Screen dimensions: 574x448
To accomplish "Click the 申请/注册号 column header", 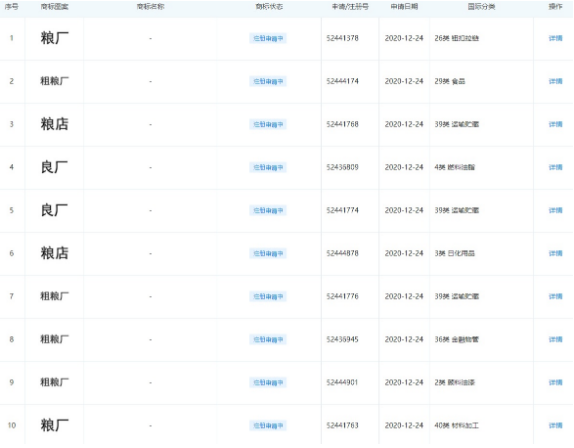I will point(350,7).
